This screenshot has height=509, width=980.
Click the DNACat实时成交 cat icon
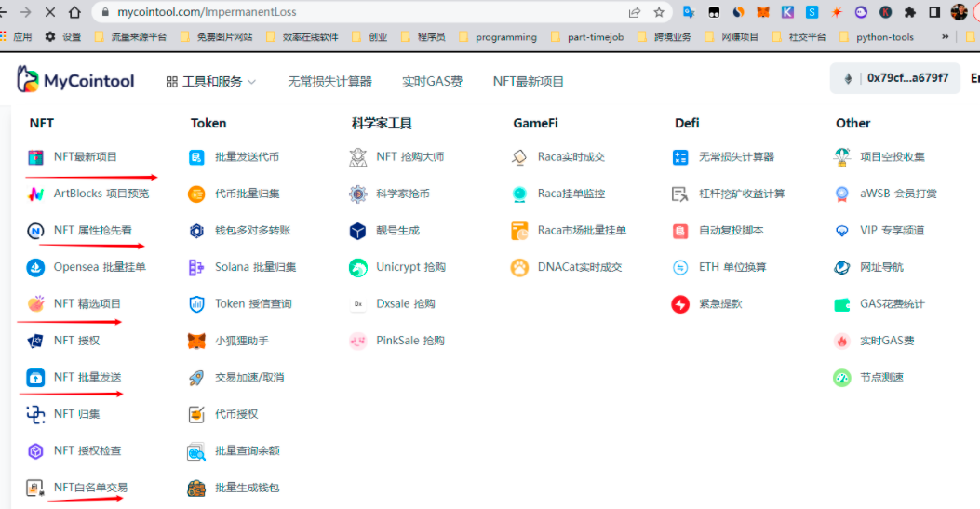click(x=519, y=267)
